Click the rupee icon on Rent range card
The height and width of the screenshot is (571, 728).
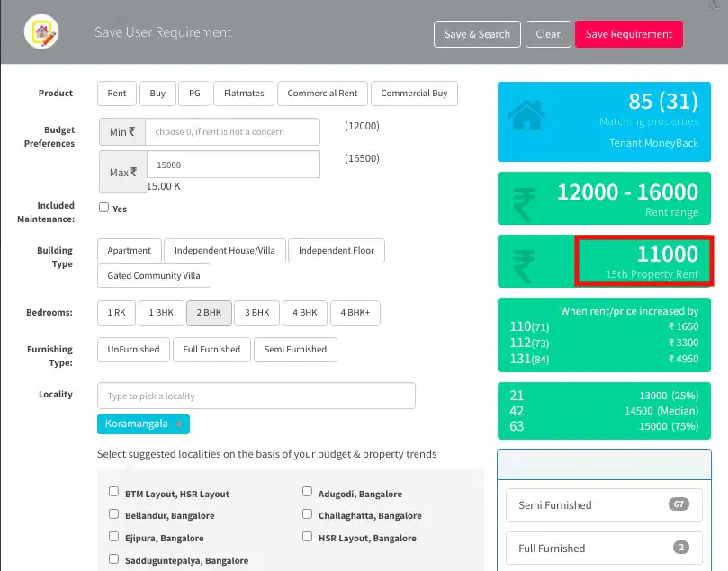pyautogui.click(x=524, y=203)
